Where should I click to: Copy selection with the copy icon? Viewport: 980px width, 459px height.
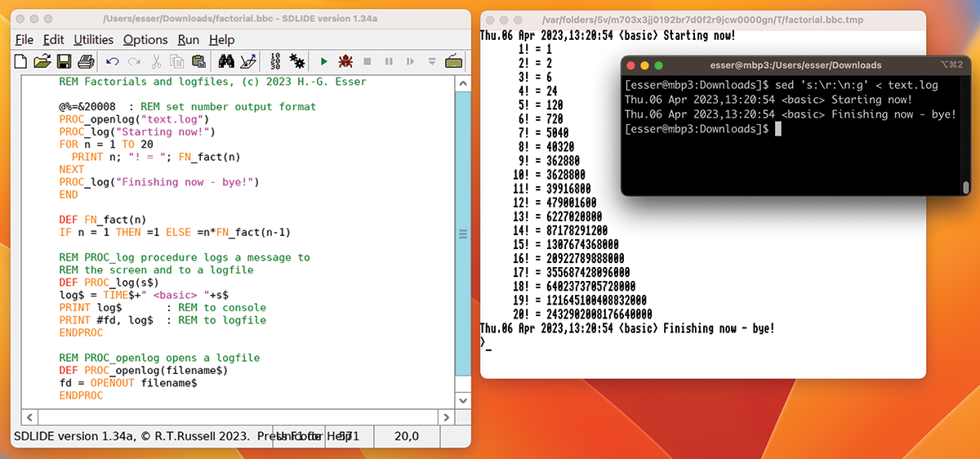[x=176, y=61]
